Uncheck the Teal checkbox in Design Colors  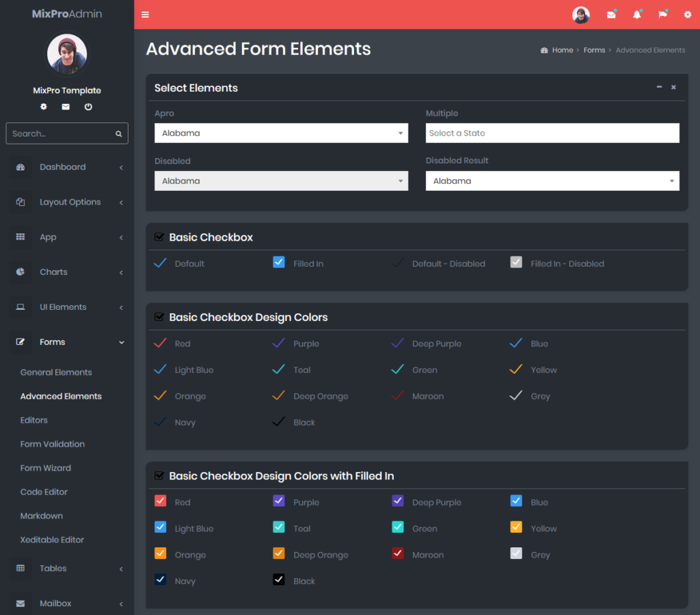pyautogui.click(x=278, y=369)
